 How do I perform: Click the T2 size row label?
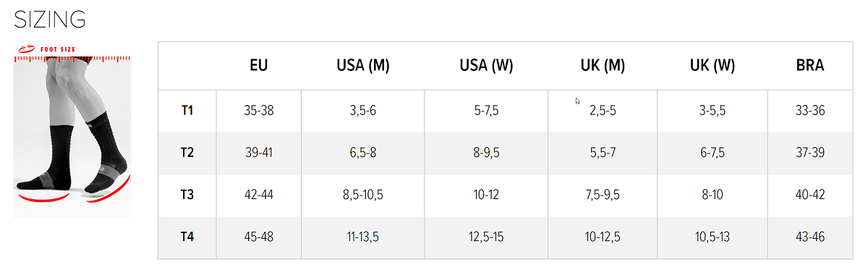pyautogui.click(x=187, y=153)
